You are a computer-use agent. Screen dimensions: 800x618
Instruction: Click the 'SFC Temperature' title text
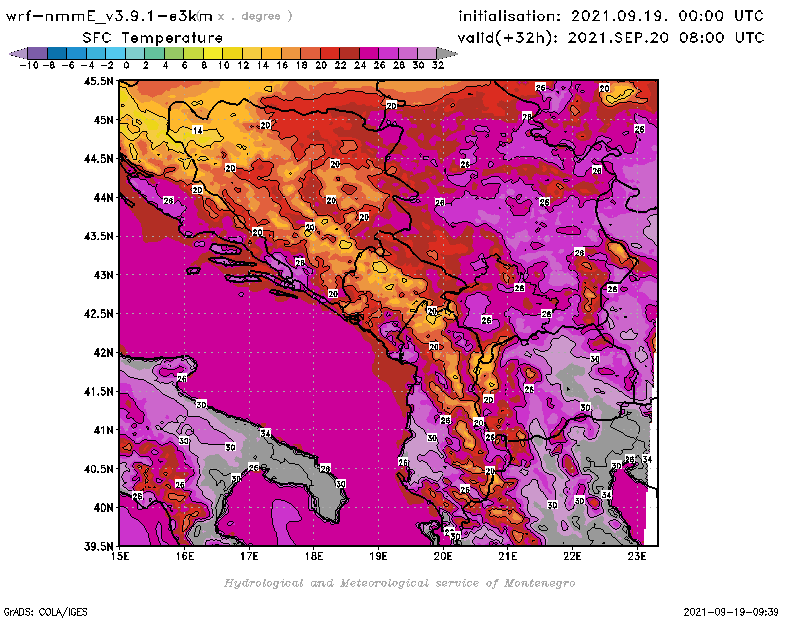coord(153,38)
